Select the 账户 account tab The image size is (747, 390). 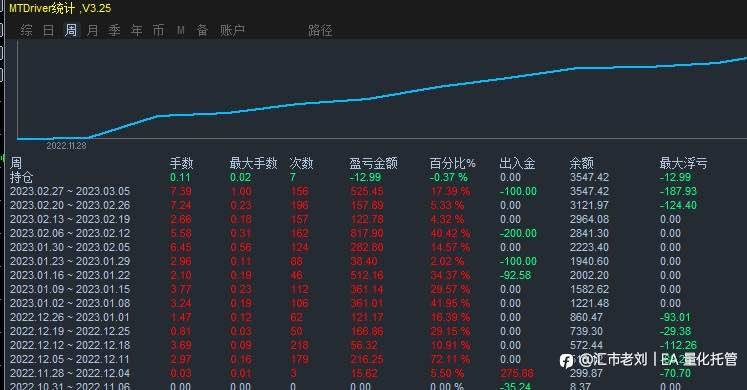pos(232,30)
